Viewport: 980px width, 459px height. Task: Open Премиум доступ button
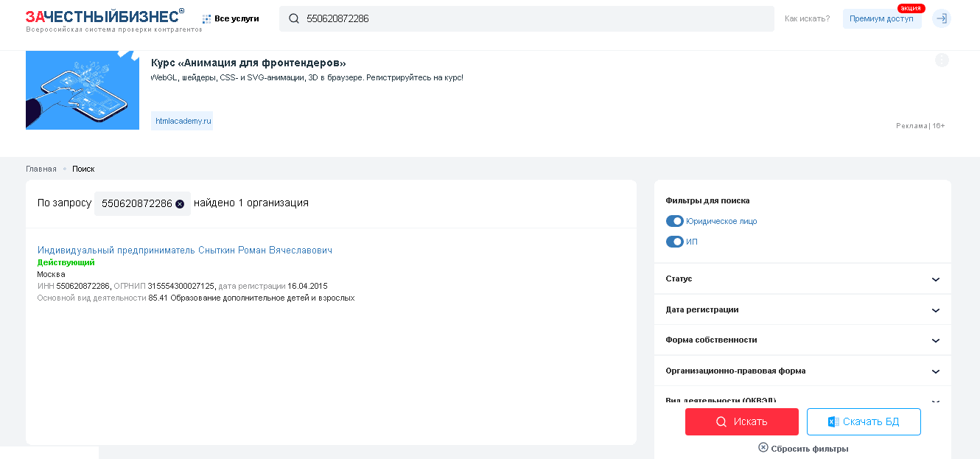881,18
